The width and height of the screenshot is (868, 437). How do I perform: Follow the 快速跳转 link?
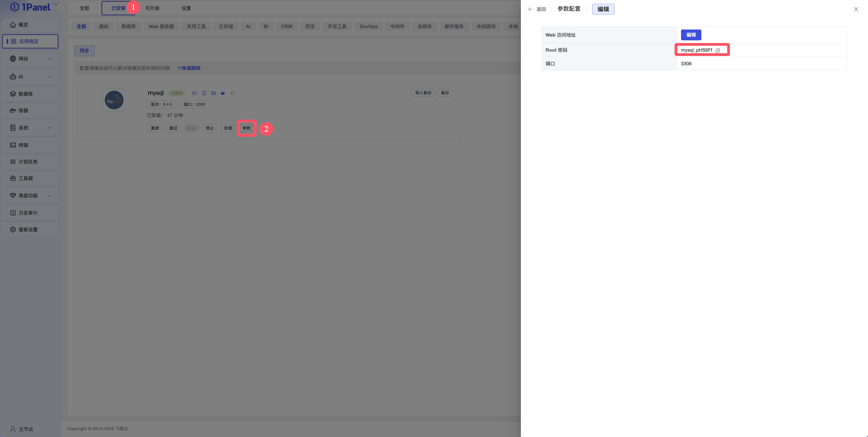[189, 68]
